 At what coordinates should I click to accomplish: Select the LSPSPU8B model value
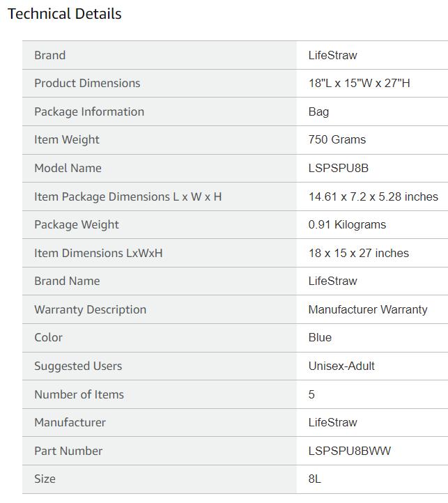coord(338,168)
